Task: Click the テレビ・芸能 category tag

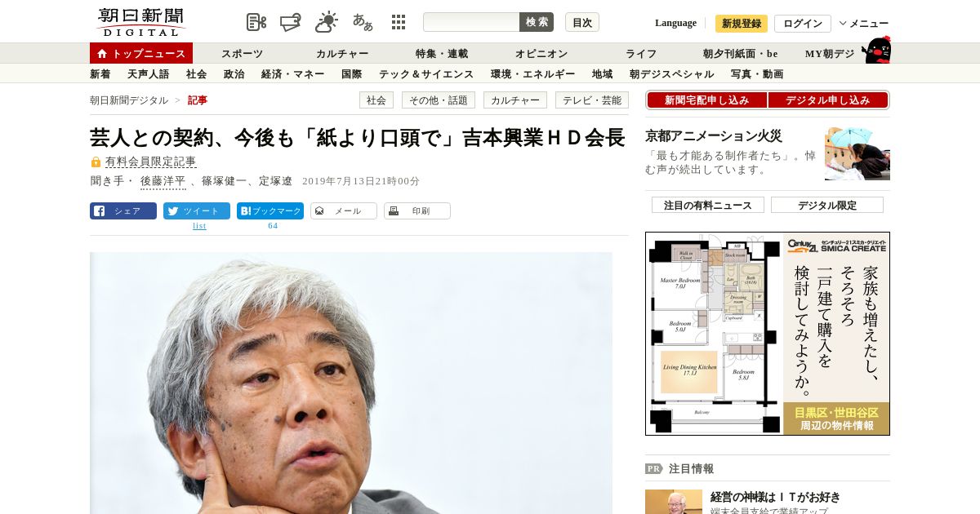Action: click(592, 100)
